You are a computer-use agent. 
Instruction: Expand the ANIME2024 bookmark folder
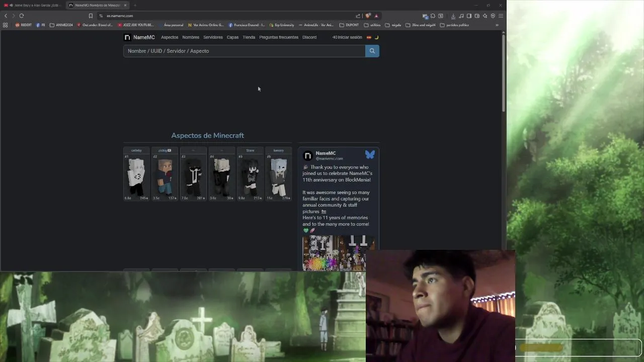click(x=61, y=25)
